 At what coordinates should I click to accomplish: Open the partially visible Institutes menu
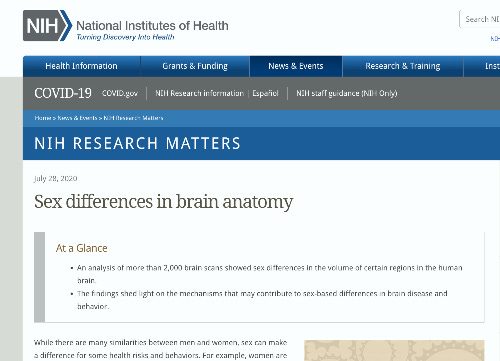tap(482, 66)
